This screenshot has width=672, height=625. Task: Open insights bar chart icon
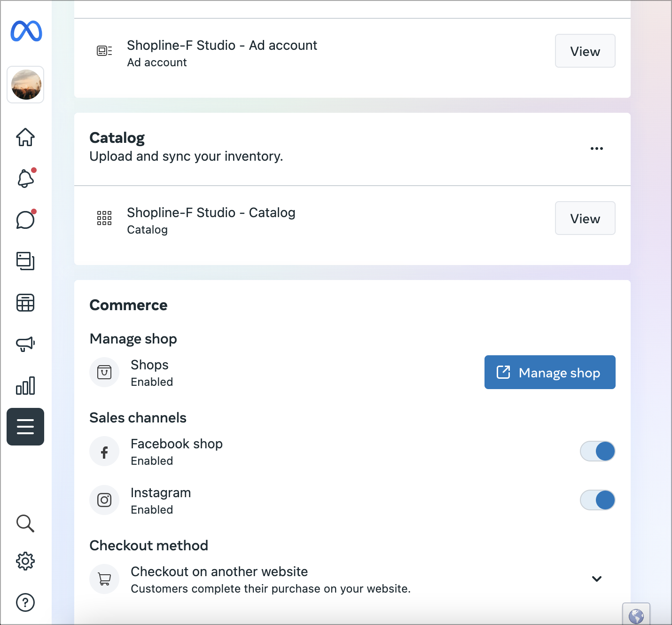point(25,385)
